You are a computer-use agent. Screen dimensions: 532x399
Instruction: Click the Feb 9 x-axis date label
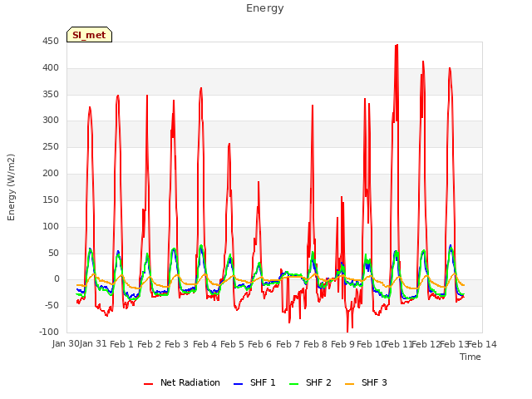tap(342, 344)
